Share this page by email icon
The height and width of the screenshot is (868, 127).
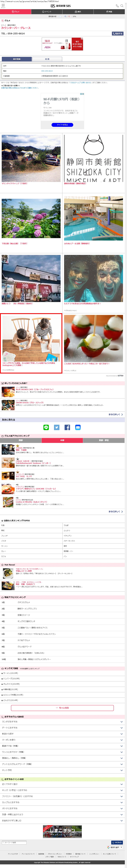point(78,427)
